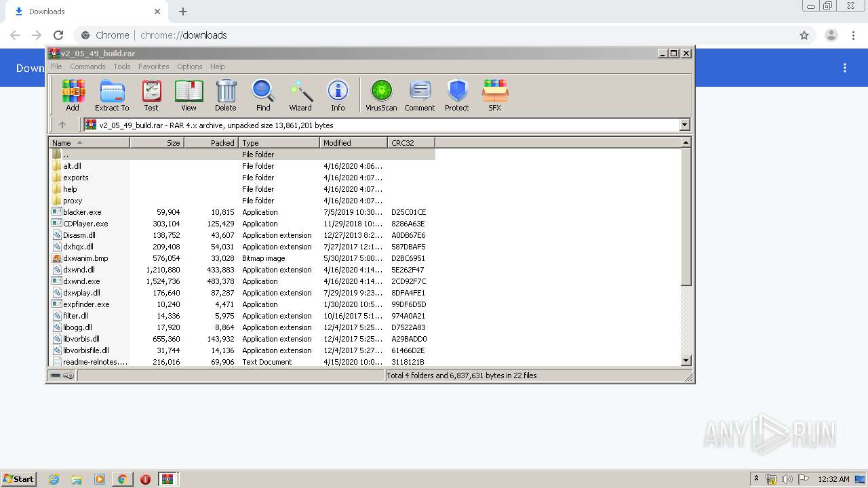This screenshot has width=868, height=488.
Task: Open the Commands menu
Action: click(87, 66)
